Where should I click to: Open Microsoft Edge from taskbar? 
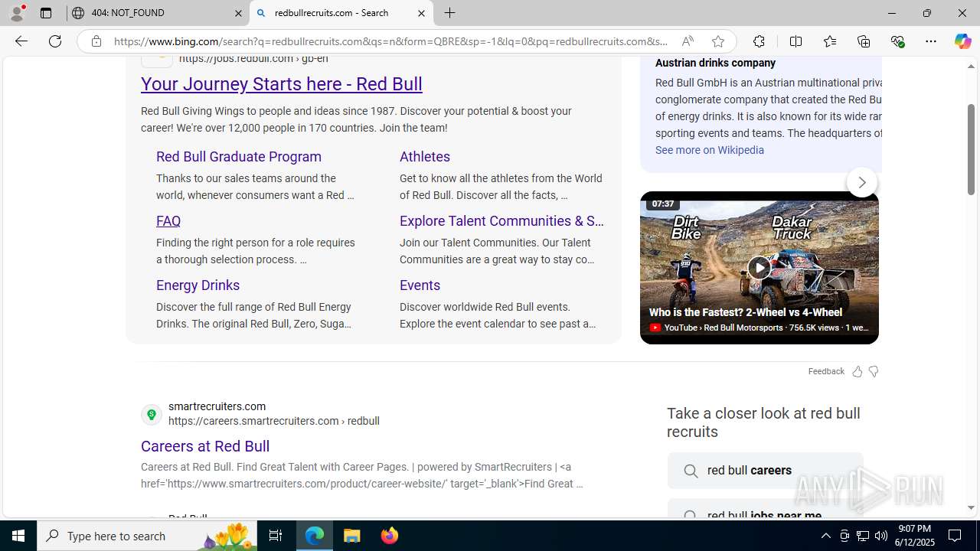point(315,536)
